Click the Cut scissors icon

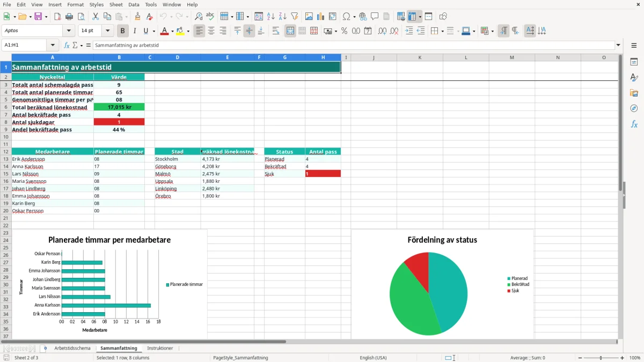point(95,17)
